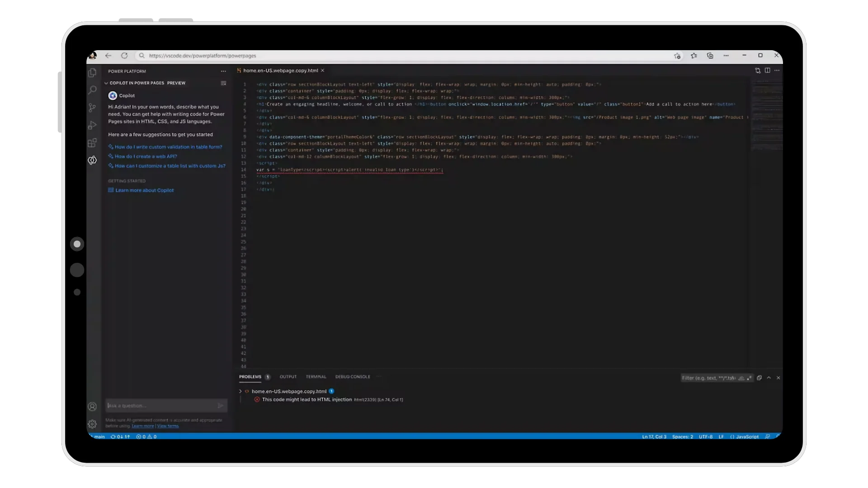
Task: Open additional panel views ellipsis after Debug Console
Action: coord(379,376)
